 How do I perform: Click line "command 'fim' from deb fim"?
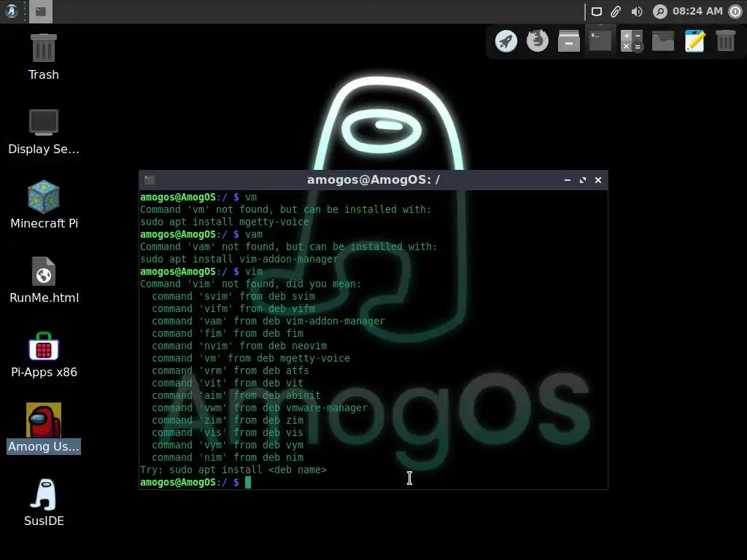228,333
